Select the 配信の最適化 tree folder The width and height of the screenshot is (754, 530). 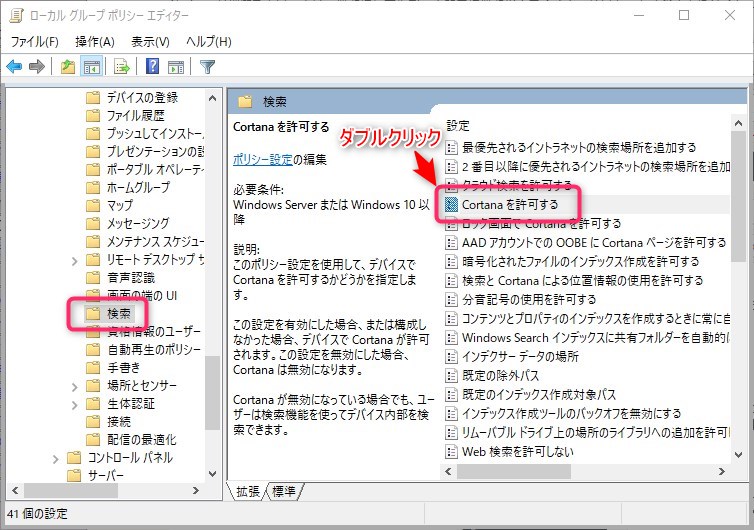(141, 440)
